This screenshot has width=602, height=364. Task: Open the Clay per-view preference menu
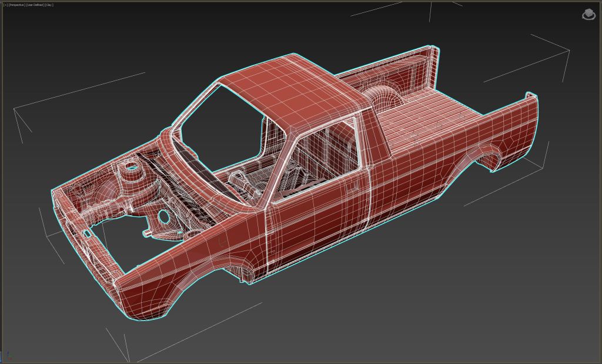point(49,5)
